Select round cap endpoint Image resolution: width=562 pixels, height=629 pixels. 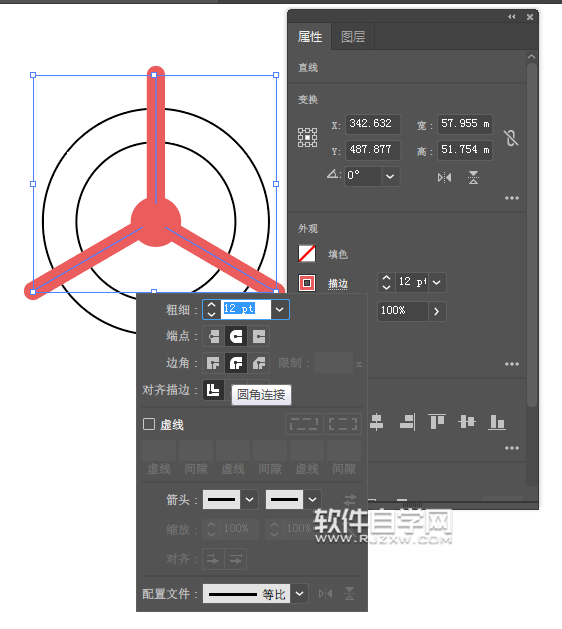click(236, 337)
